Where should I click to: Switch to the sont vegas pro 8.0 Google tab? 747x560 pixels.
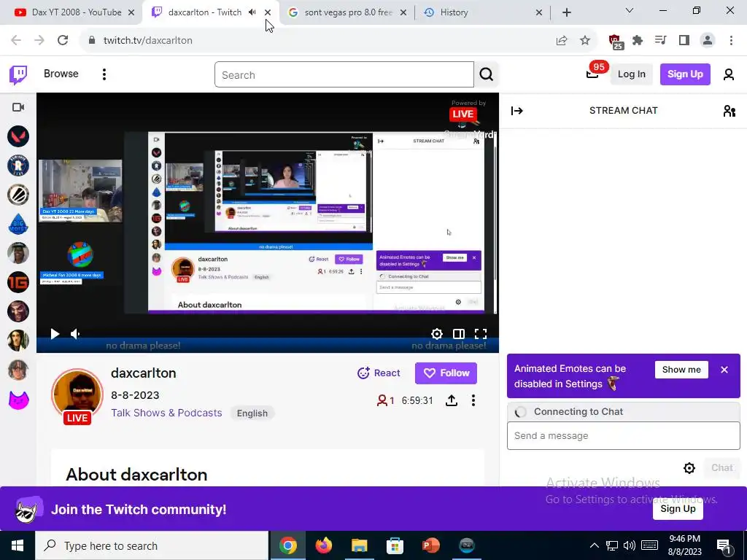point(348,12)
